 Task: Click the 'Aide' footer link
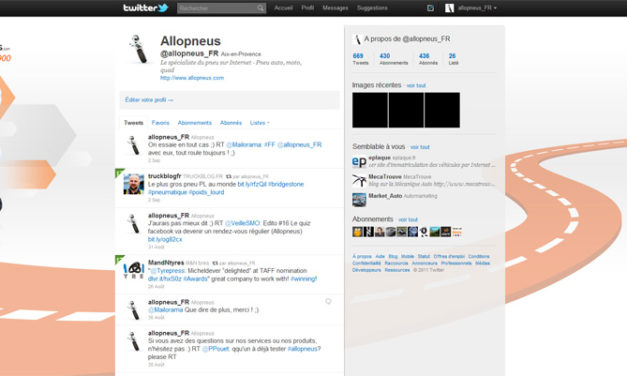coord(380,256)
